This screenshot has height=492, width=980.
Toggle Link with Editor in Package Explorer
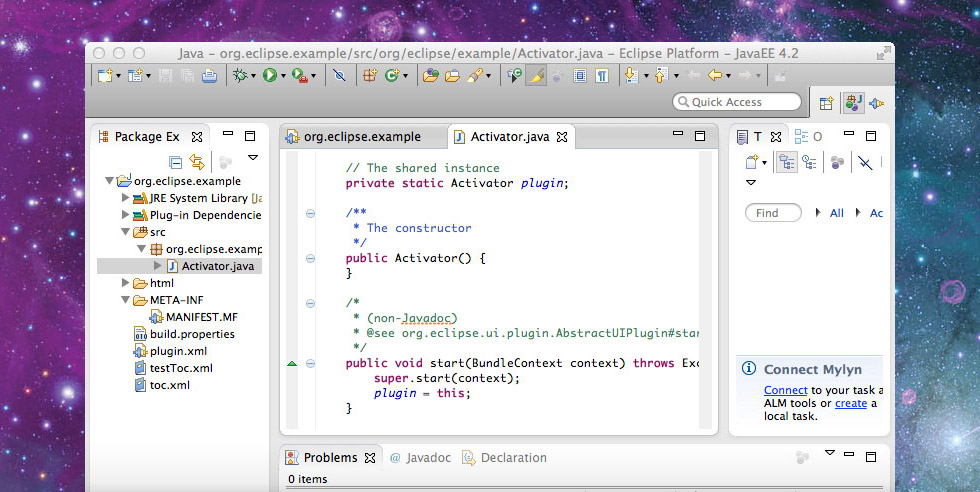point(197,161)
